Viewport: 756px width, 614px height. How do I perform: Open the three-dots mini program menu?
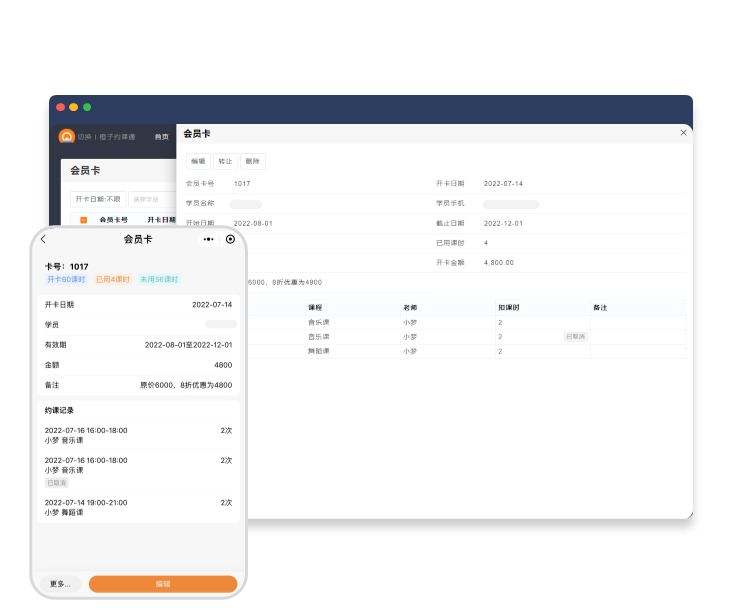pos(208,239)
